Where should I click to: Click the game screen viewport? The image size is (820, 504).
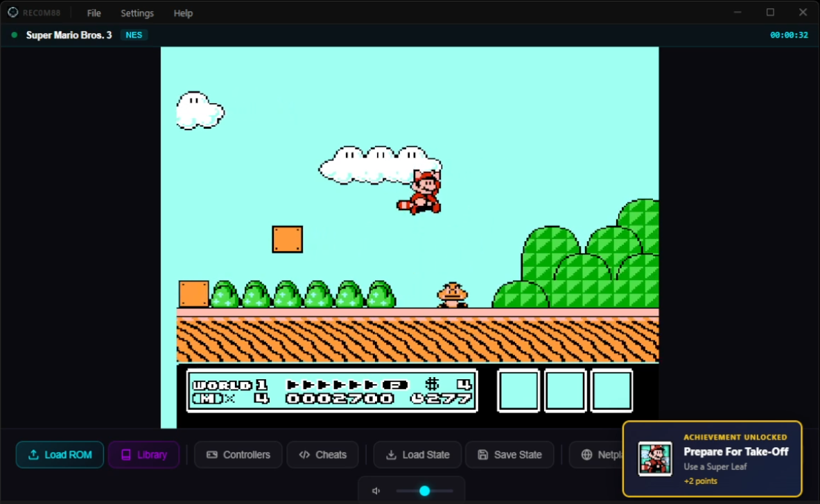(x=410, y=237)
